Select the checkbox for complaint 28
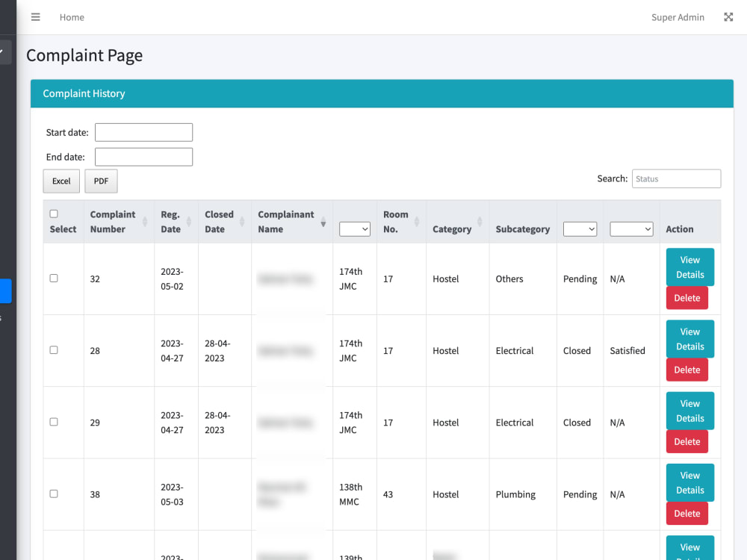 [54, 350]
